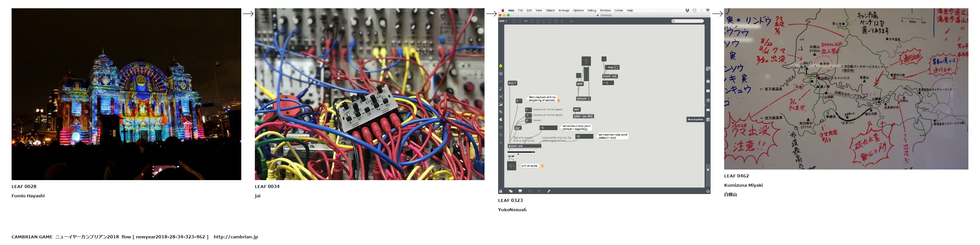
Task: Click the Show Snapshots camera icon
Action: click(x=708, y=120)
